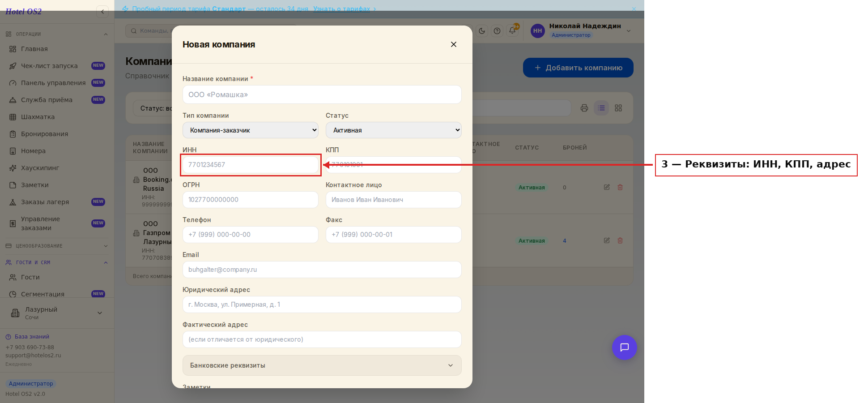Open the chat support bubble
868x403 pixels.
coord(625,347)
